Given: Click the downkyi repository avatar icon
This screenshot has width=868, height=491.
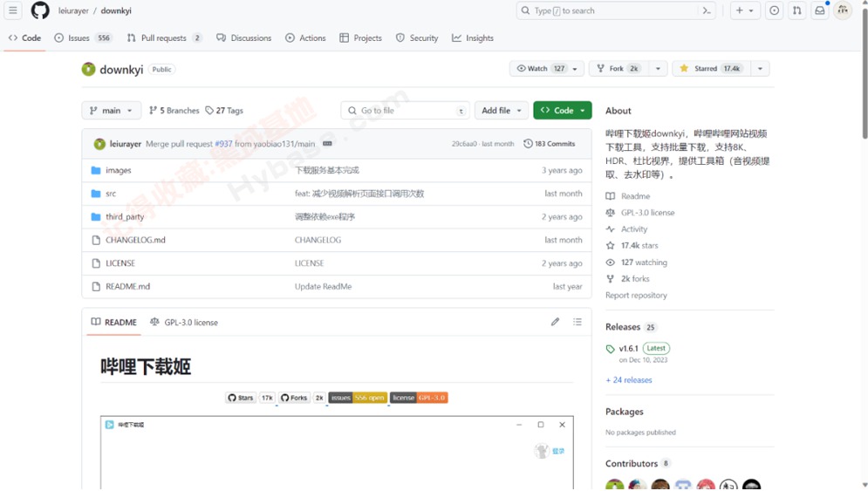Looking at the screenshot, I should point(89,69).
